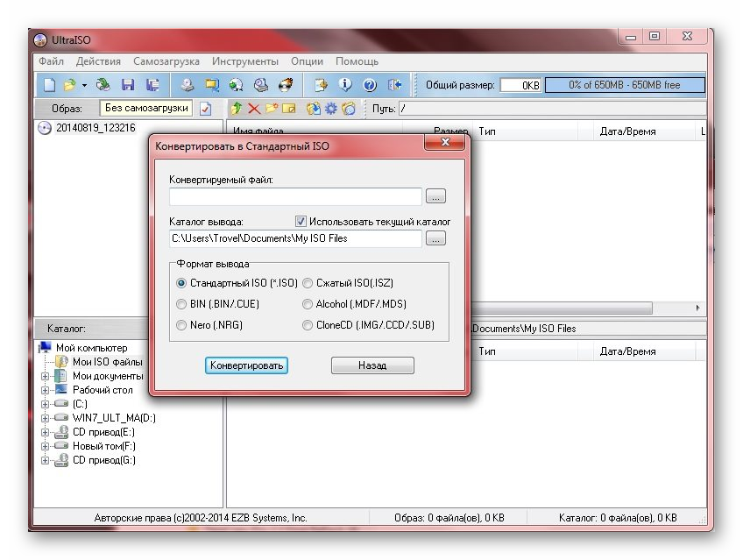This screenshot has width=743, height=560.
Task: Click the image properties checkmark icon
Action: [x=205, y=109]
